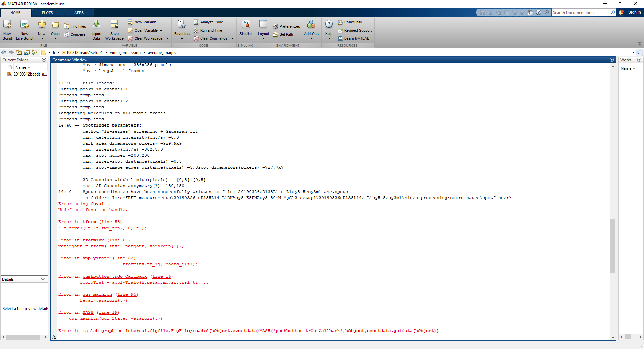Open MATLAB Preferences
Viewport: 644px width, 349px height.
click(x=286, y=26)
